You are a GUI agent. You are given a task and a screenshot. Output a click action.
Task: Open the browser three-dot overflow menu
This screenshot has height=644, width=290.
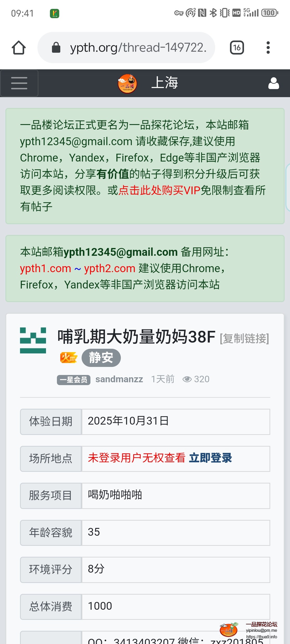point(268,48)
